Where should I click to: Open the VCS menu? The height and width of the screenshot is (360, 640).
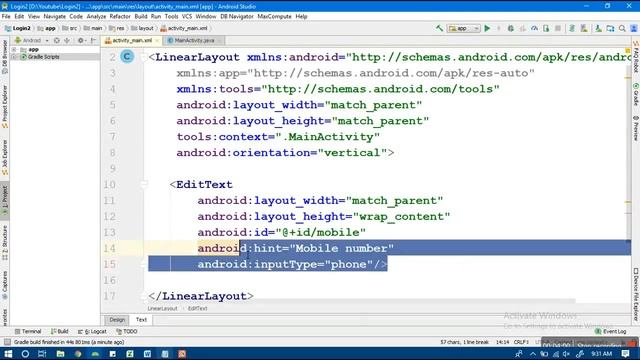(x=187, y=16)
